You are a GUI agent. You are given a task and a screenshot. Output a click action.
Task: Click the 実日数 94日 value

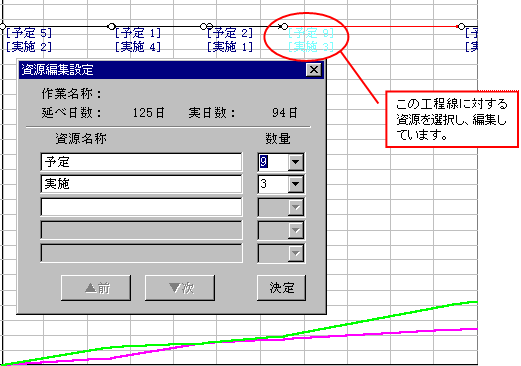284,113
